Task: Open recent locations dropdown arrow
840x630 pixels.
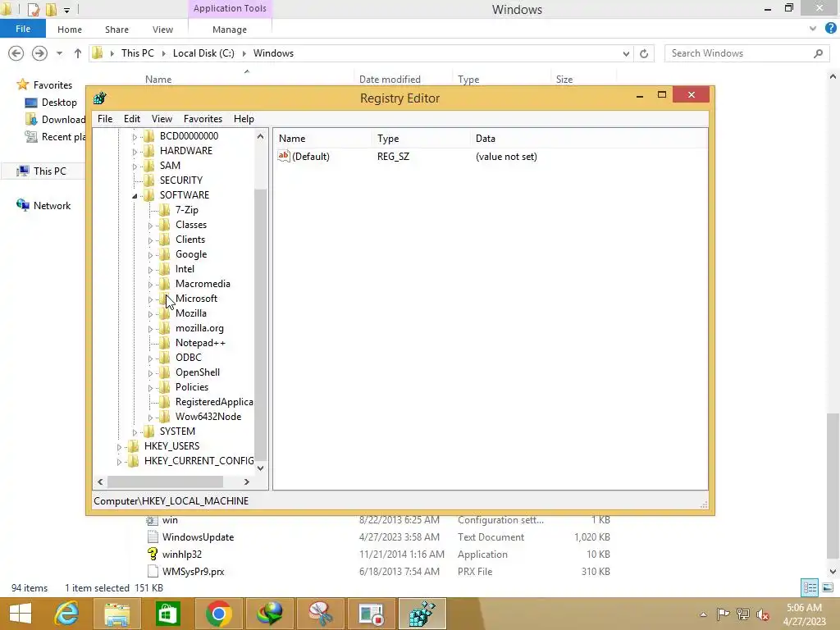Action: pyautogui.click(x=59, y=53)
